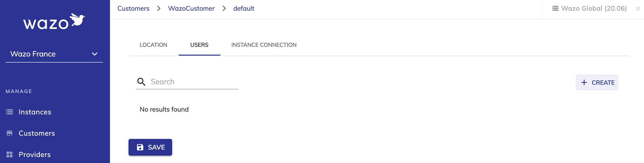The height and width of the screenshot is (163, 644).
Task: Click the floppy disk icon on the Save button
Action: coord(140,147)
